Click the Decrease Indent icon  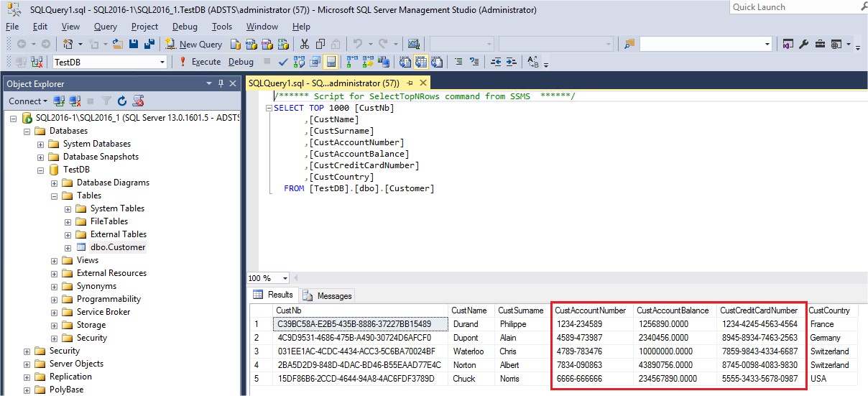pyautogui.click(x=496, y=62)
